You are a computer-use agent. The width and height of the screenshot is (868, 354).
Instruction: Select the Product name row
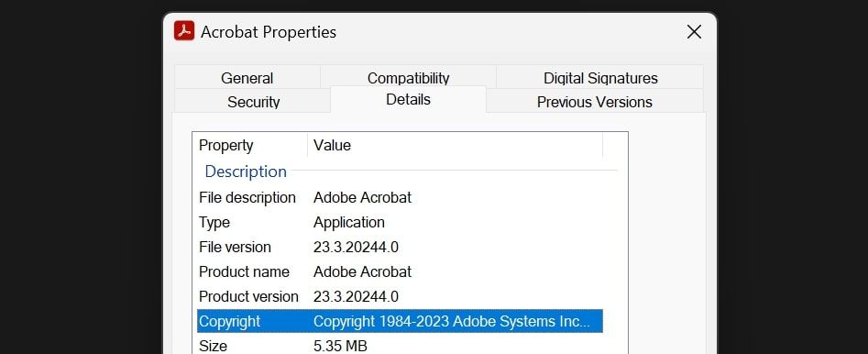click(400, 272)
